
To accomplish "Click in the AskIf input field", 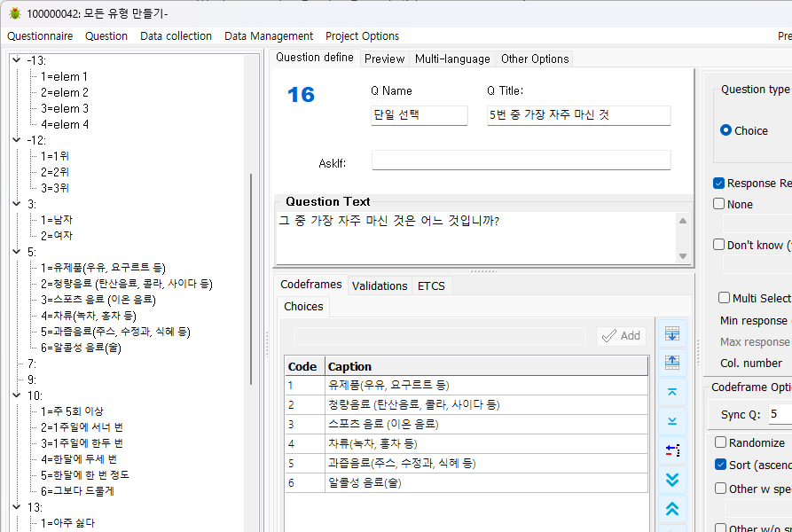I will point(521,160).
